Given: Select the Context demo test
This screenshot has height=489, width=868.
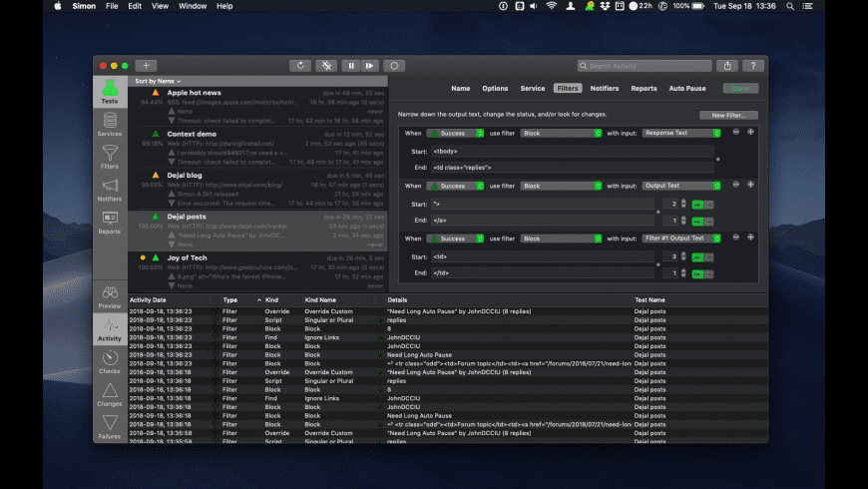Looking at the screenshot, I should [x=258, y=148].
